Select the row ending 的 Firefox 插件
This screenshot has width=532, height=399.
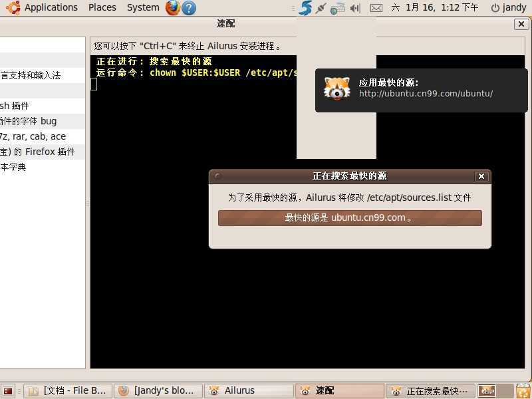(x=43, y=152)
